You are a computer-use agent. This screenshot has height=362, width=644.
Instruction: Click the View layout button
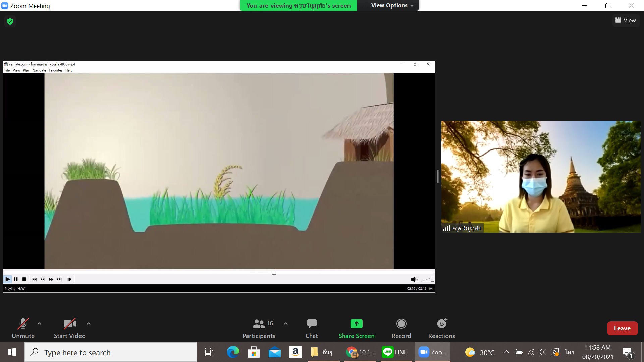click(626, 20)
